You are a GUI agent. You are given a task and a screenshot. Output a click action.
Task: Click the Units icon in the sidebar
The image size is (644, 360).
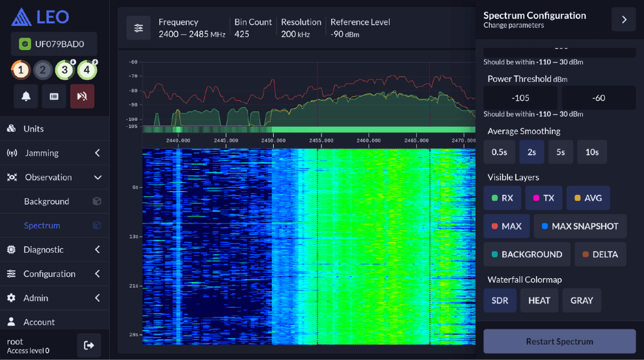tap(12, 129)
